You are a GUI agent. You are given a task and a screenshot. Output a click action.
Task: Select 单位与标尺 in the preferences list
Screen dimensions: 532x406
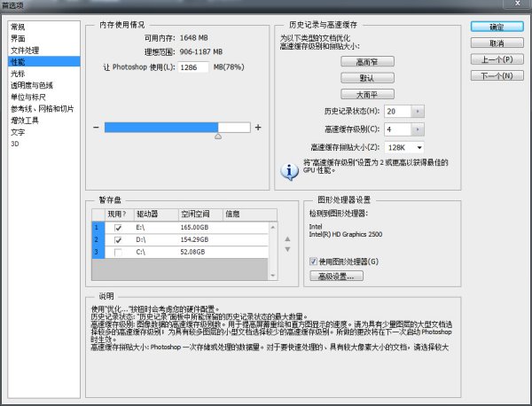click(43, 97)
